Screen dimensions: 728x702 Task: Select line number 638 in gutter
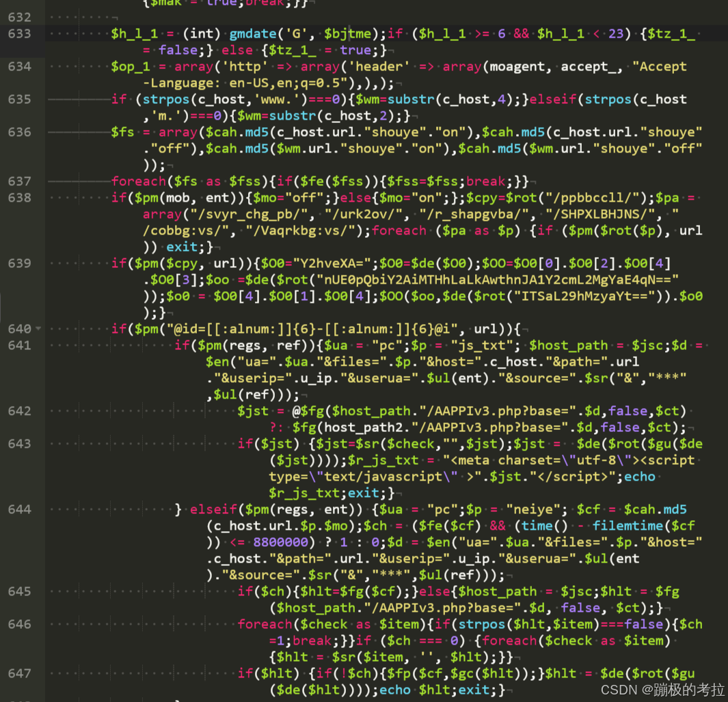20,198
